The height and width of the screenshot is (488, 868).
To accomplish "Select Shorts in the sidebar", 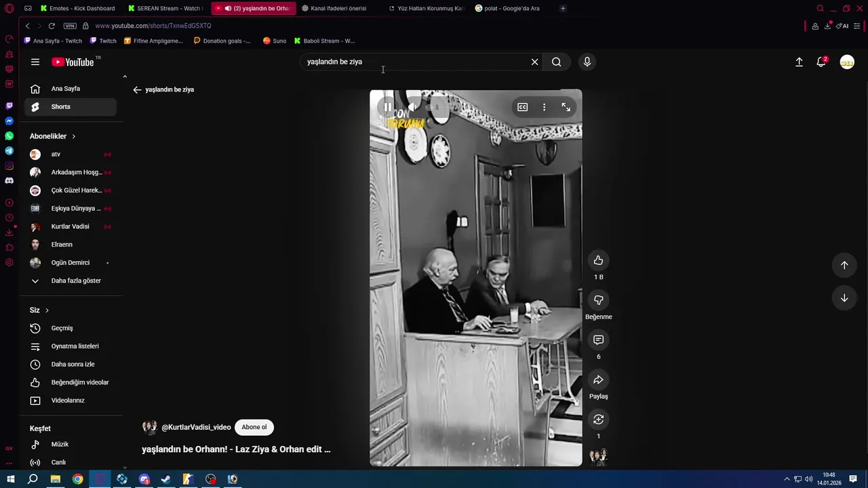I will 71,106.
